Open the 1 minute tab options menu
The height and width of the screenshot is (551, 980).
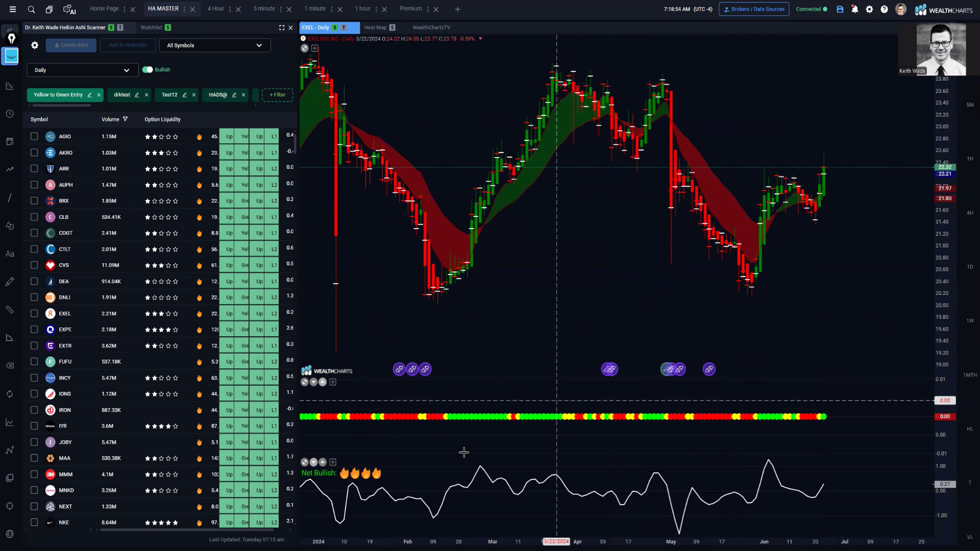(332, 9)
